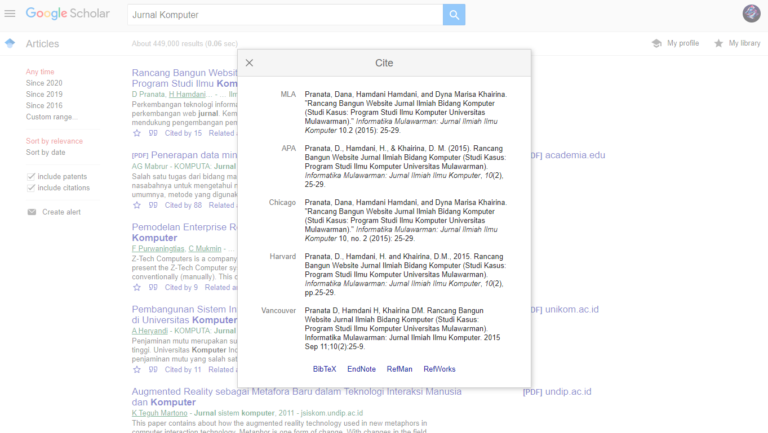Filter results to Since 2019
Image resolution: width=768 pixels, height=433 pixels.
(x=44, y=94)
